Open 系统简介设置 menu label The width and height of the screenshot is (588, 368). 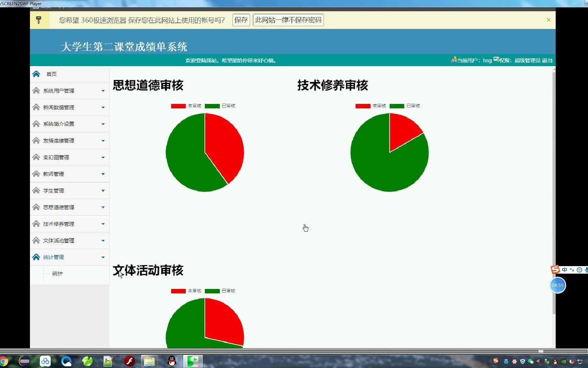tap(59, 124)
